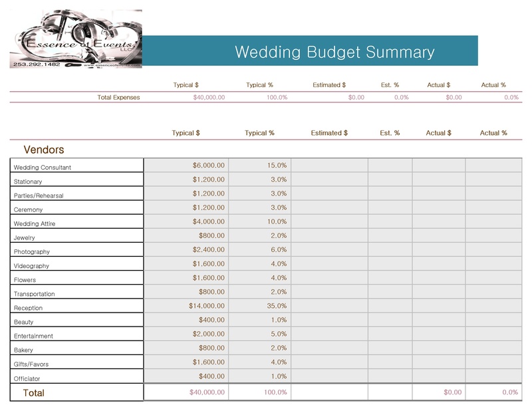The image size is (532, 411).
Task: Click the Reception $14,000.00 typical amount cell
Action: tap(186, 306)
